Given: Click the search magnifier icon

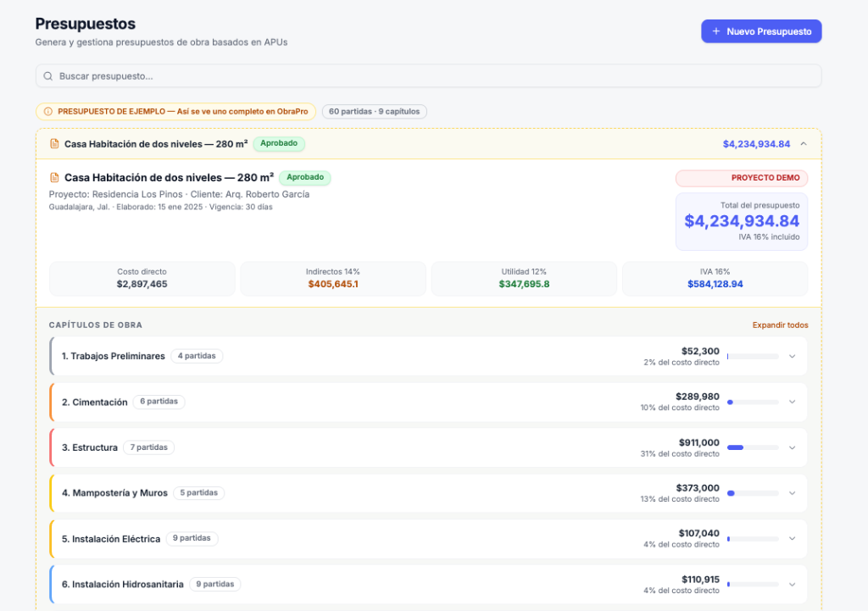Looking at the screenshot, I should (48, 76).
